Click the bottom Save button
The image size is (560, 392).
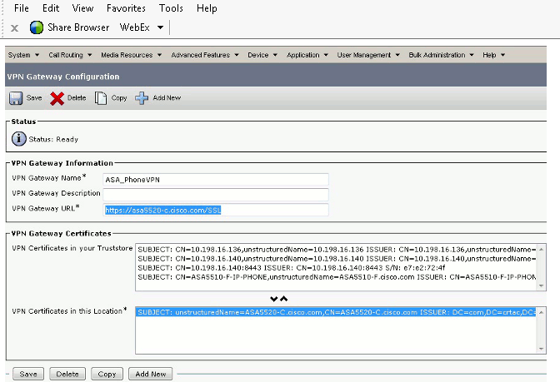tap(28, 374)
